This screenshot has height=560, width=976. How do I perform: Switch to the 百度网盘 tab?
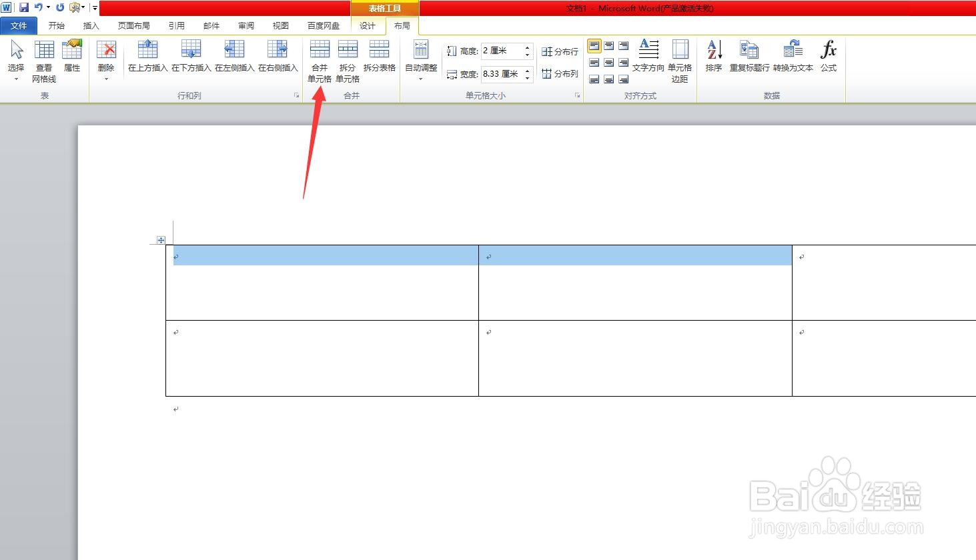point(324,25)
